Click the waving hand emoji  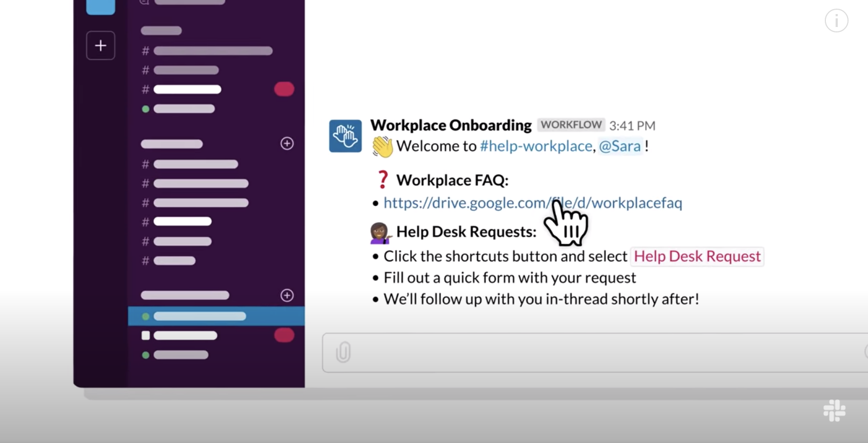tap(382, 146)
